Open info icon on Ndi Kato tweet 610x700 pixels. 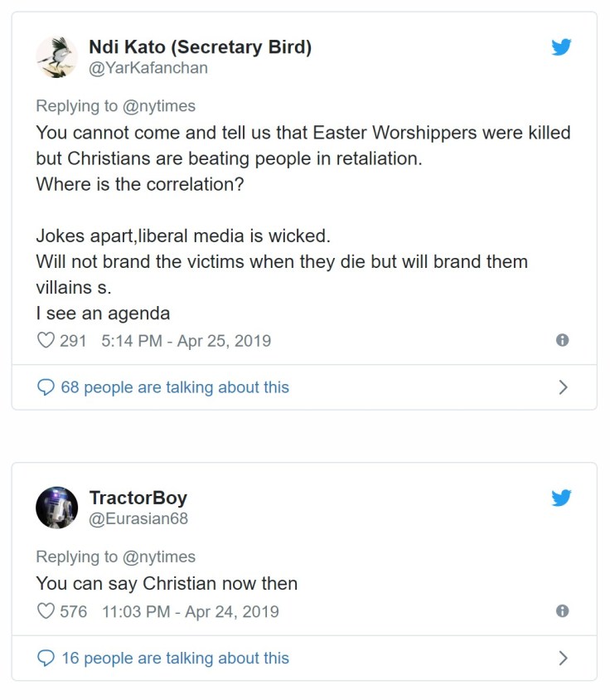point(562,340)
